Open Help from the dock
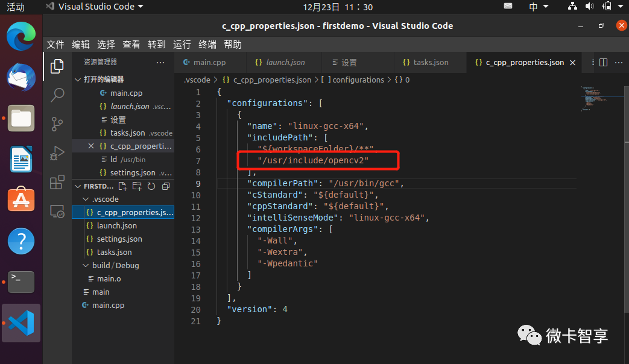The width and height of the screenshot is (629, 364). click(21, 241)
